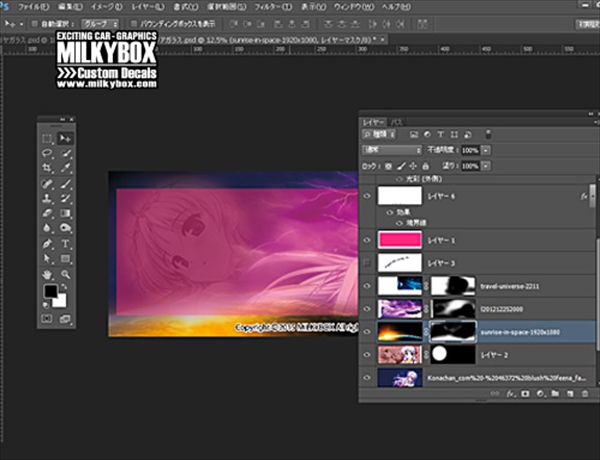Create new adjustment layer

click(x=540, y=393)
